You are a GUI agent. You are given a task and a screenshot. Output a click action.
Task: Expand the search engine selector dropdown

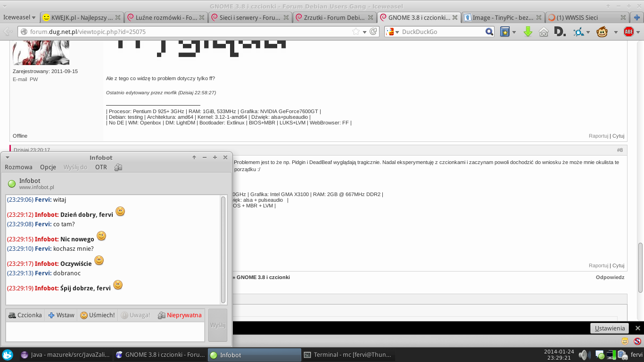pos(392,32)
